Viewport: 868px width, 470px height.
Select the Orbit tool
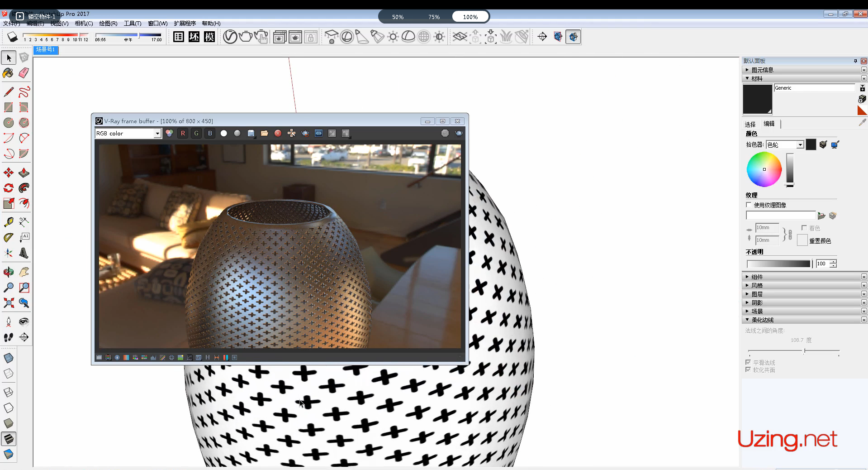(x=9, y=272)
